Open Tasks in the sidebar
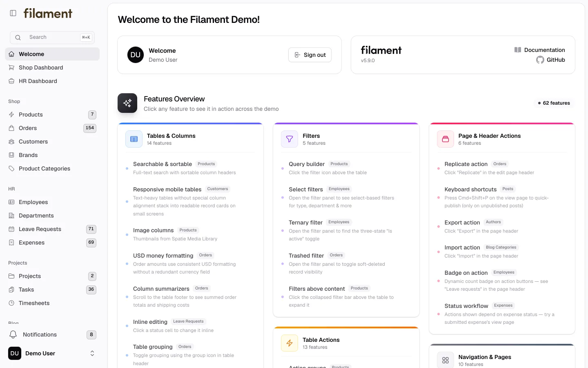This screenshot has width=588, height=368. 52,289
